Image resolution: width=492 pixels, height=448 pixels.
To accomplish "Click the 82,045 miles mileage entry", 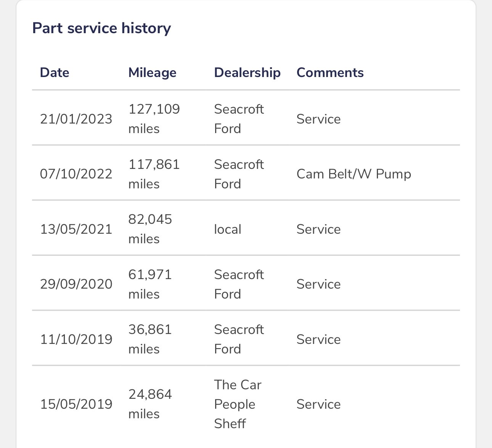I will click(x=150, y=229).
